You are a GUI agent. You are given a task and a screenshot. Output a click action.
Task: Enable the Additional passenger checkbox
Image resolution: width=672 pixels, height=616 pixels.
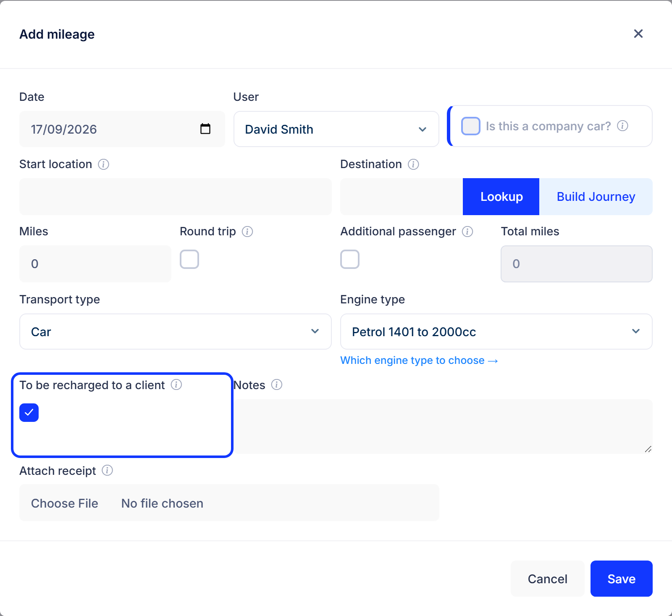(350, 259)
